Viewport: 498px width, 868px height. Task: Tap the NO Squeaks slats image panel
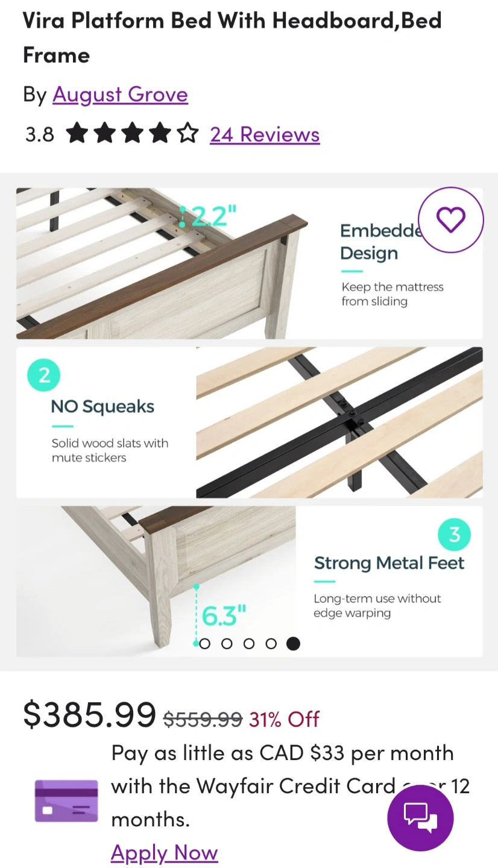[249, 423]
